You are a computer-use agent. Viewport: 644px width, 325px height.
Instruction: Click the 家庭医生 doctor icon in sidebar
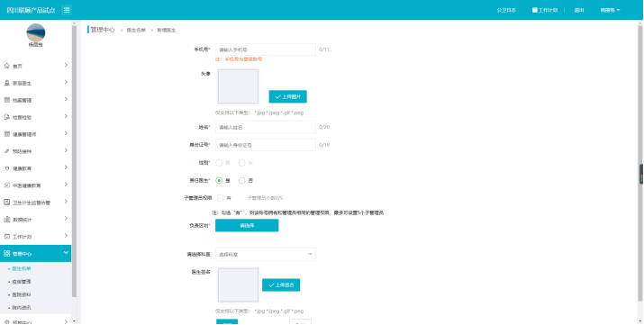6,83
